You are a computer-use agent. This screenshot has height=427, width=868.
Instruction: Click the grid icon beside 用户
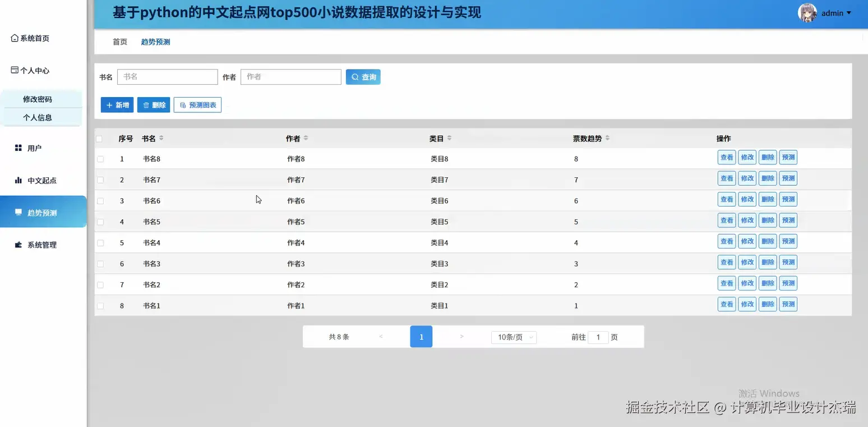click(18, 148)
